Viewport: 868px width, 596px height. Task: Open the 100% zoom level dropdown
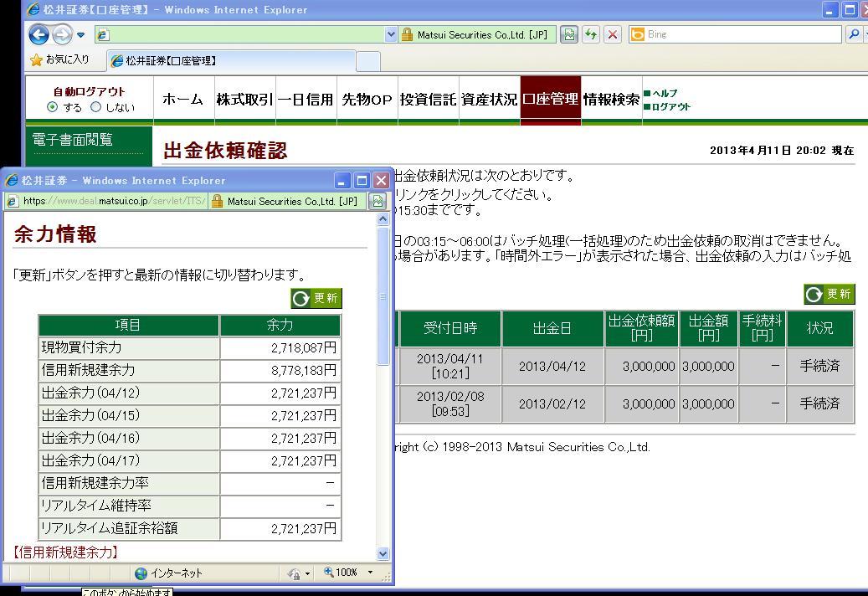click(371, 573)
